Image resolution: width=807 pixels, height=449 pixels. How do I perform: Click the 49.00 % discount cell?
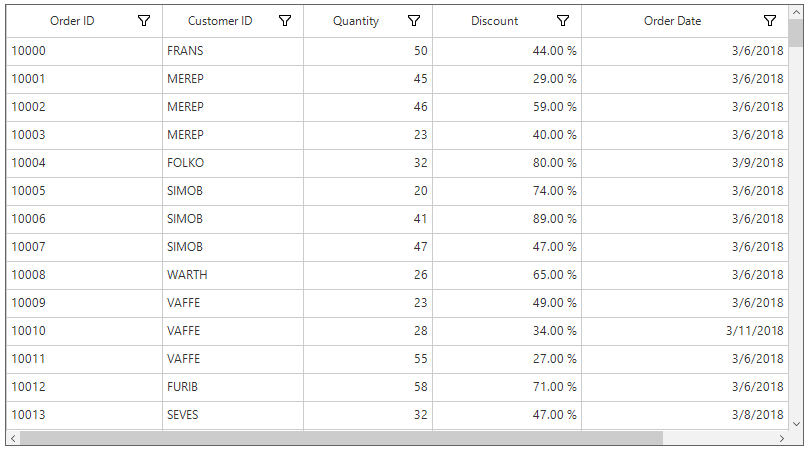click(507, 303)
